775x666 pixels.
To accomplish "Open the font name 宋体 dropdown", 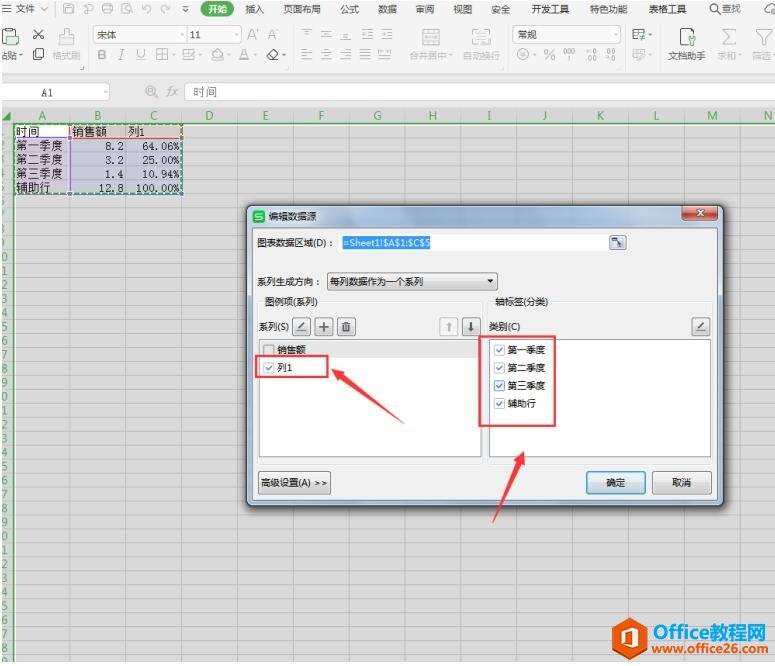I will pyautogui.click(x=182, y=34).
